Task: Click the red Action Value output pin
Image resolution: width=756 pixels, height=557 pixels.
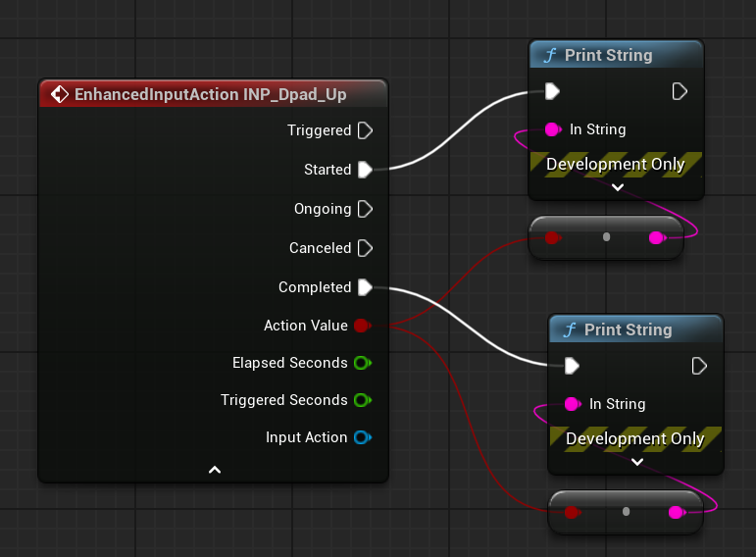Action: [x=362, y=326]
